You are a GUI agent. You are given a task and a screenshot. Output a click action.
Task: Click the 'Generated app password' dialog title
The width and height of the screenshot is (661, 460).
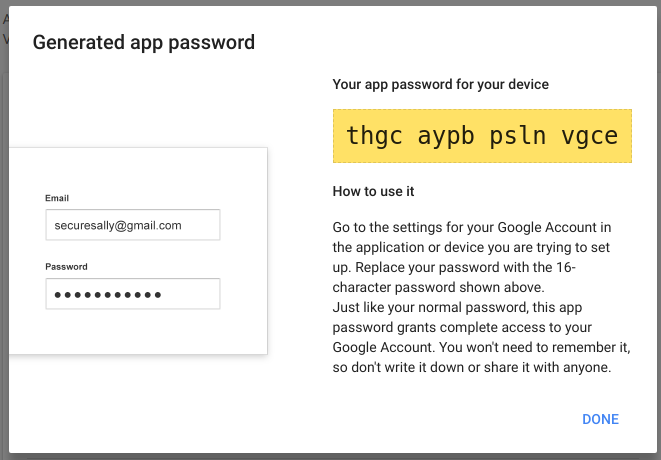click(x=144, y=42)
